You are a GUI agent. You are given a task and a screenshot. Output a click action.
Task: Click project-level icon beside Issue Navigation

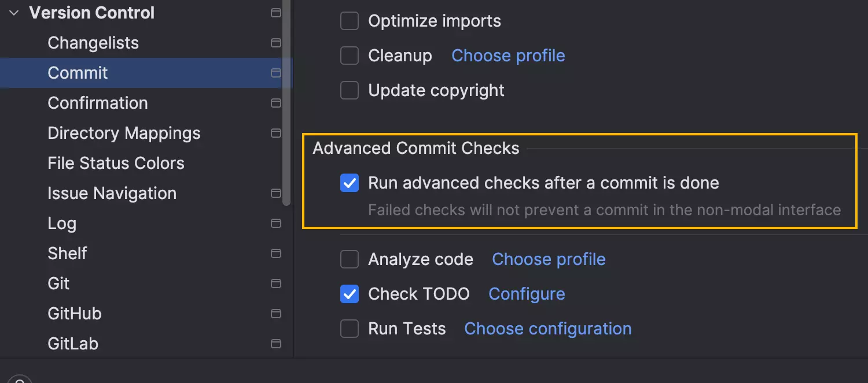[x=276, y=193]
